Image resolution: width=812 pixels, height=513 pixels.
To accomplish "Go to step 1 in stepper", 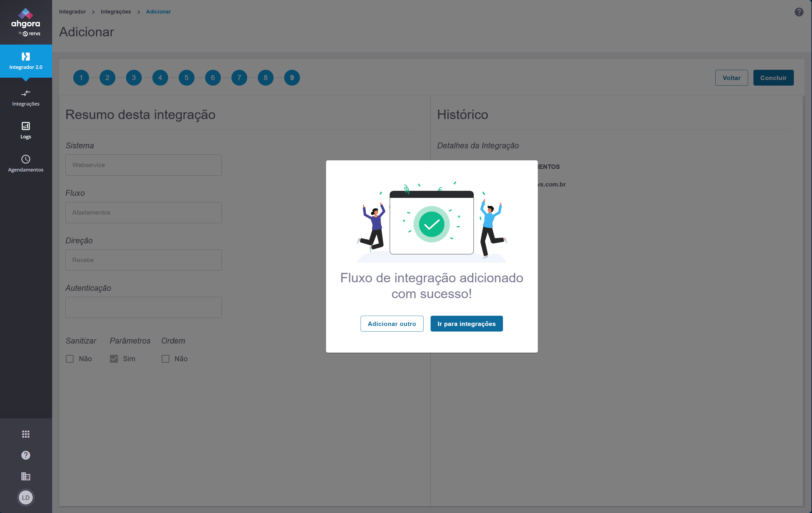I will click(x=81, y=78).
